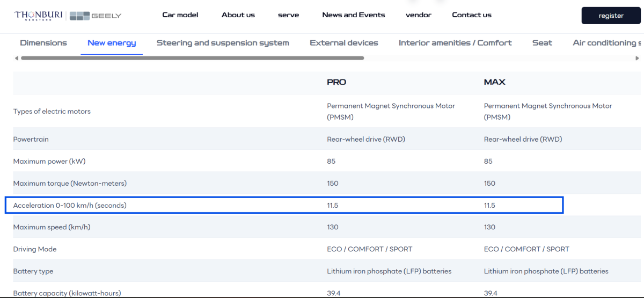Click the left scroll arrow under tabs
The image size is (644, 298).
[16, 58]
